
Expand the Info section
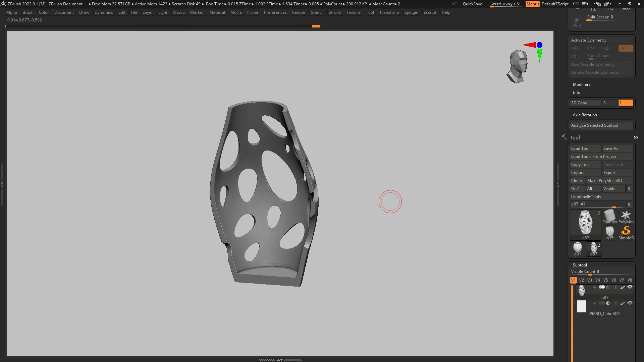(576, 93)
